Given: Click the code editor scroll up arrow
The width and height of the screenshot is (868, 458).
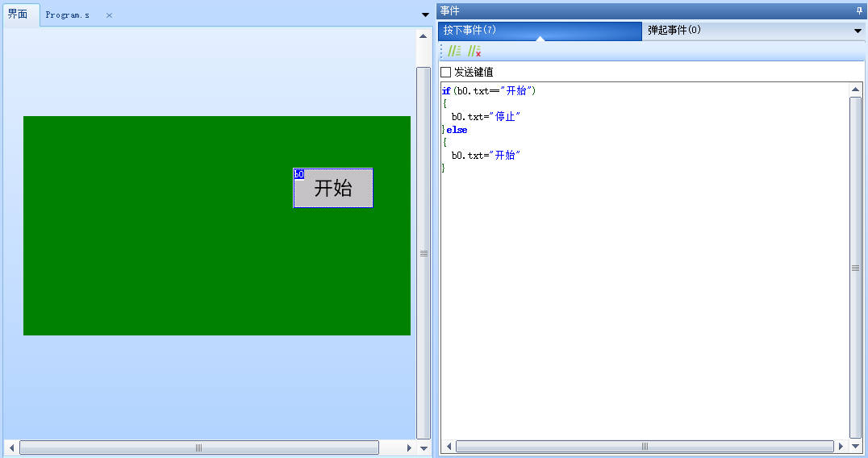Looking at the screenshot, I should tap(856, 90).
